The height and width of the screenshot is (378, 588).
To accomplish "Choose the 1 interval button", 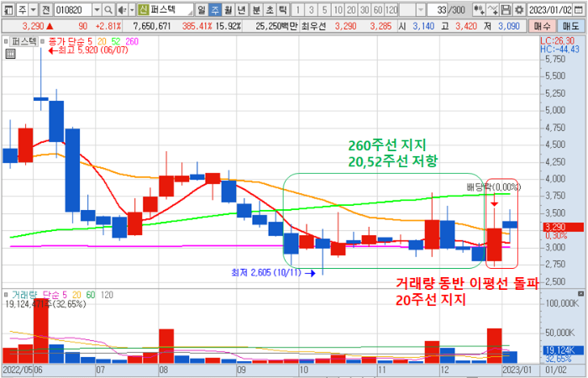I will pos(297,9).
